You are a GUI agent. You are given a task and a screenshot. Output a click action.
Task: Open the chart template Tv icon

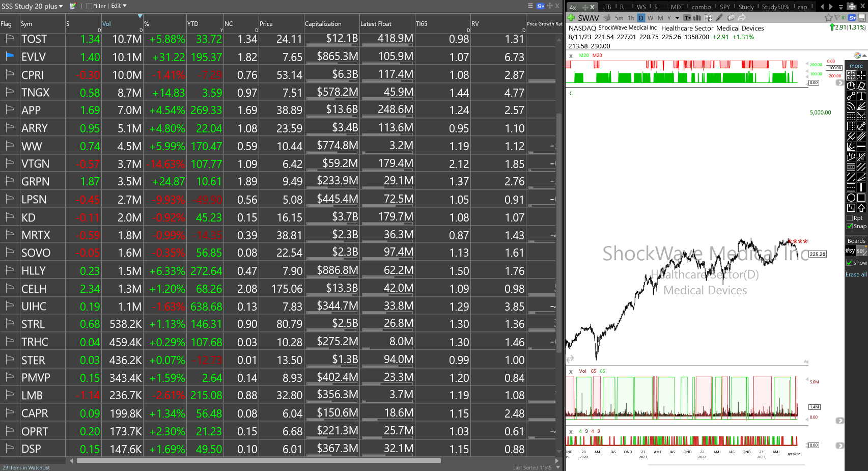[688, 18]
